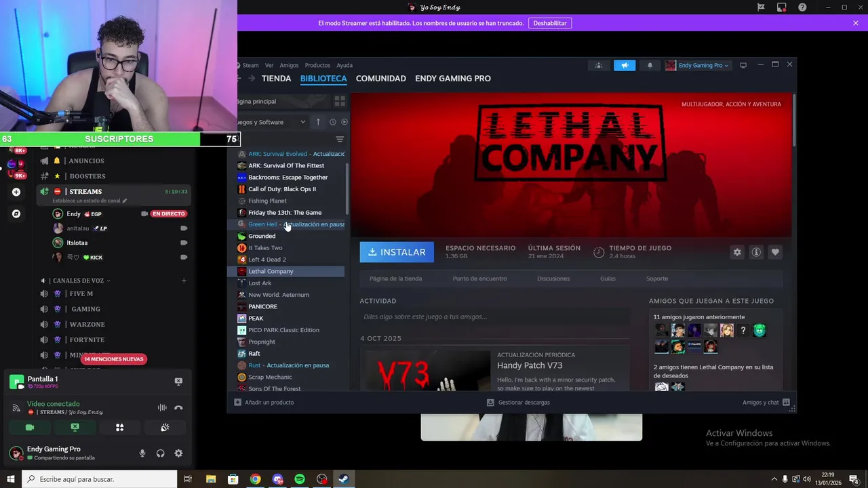Open Discord user settings gear
Screen dimensions: 868x488
[178, 453]
